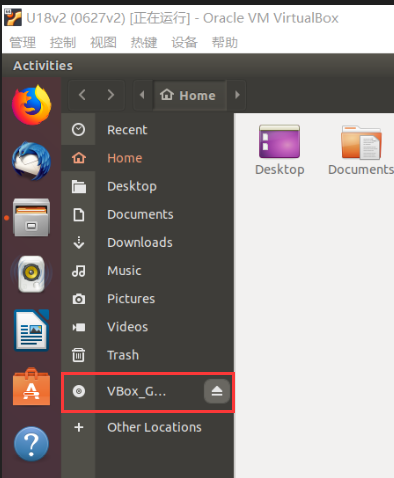Open Firefox from the Ubuntu dock
The image size is (394, 478).
(x=32, y=105)
